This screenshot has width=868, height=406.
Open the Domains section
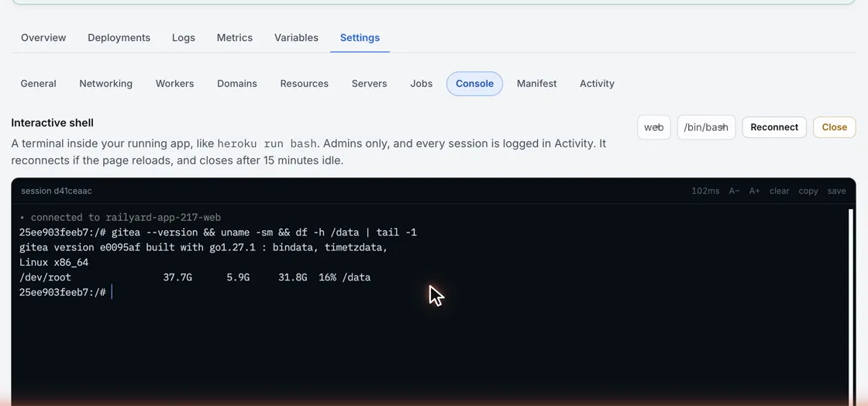pyautogui.click(x=237, y=84)
